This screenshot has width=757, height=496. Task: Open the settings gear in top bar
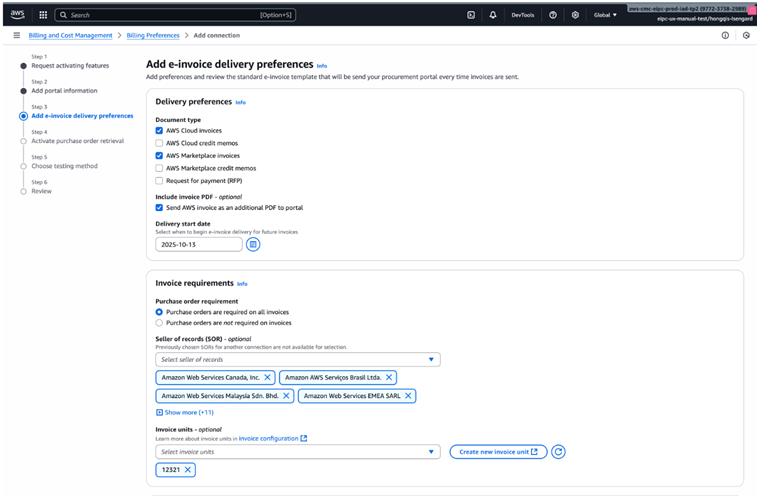[x=575, y=15]
